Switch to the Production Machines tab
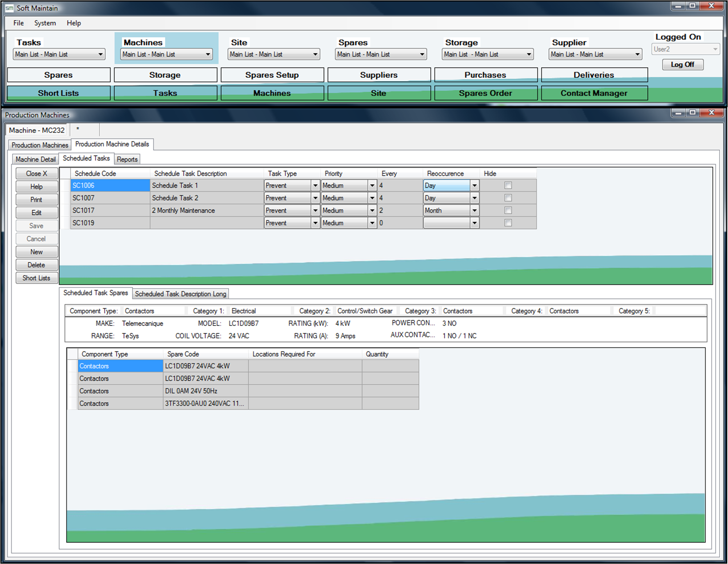Screen dimensions: 728x564 (x=40, y=145)
